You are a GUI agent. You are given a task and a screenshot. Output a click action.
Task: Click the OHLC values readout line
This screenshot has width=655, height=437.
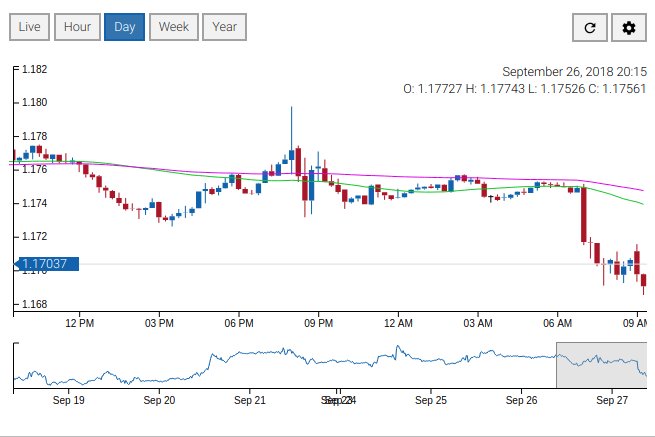click(525, 89)
